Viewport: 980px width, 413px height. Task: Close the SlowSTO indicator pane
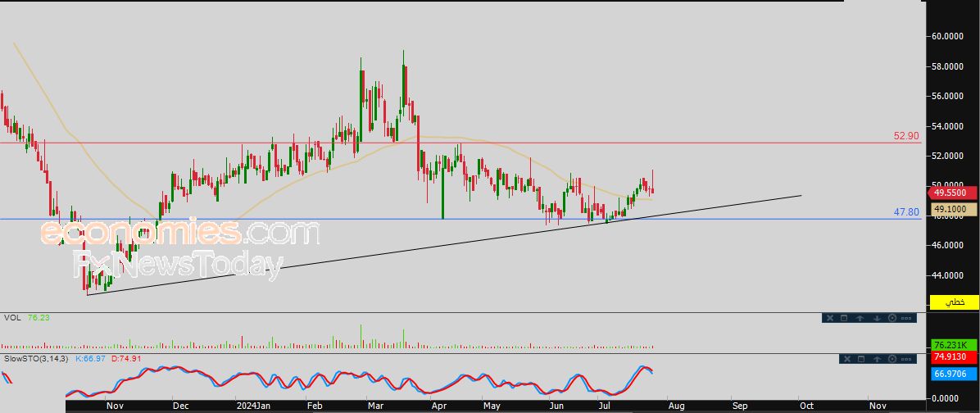(846, 359)
